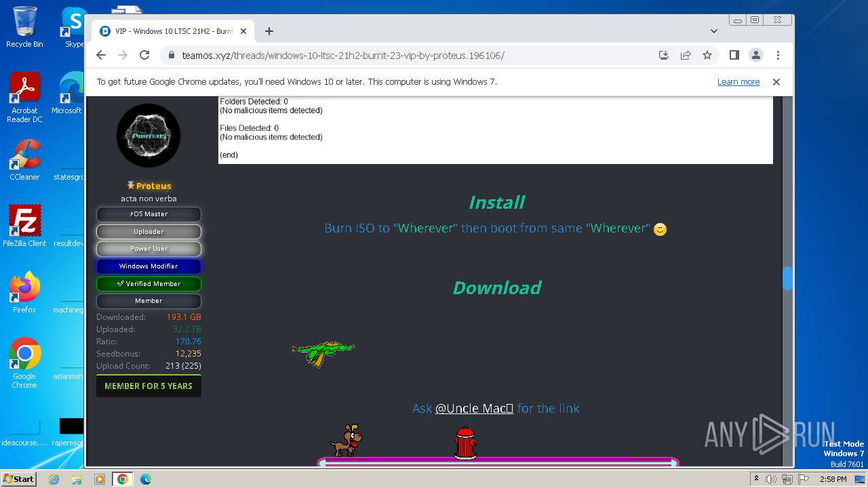Open the Windows Start menu

point(18,479)
